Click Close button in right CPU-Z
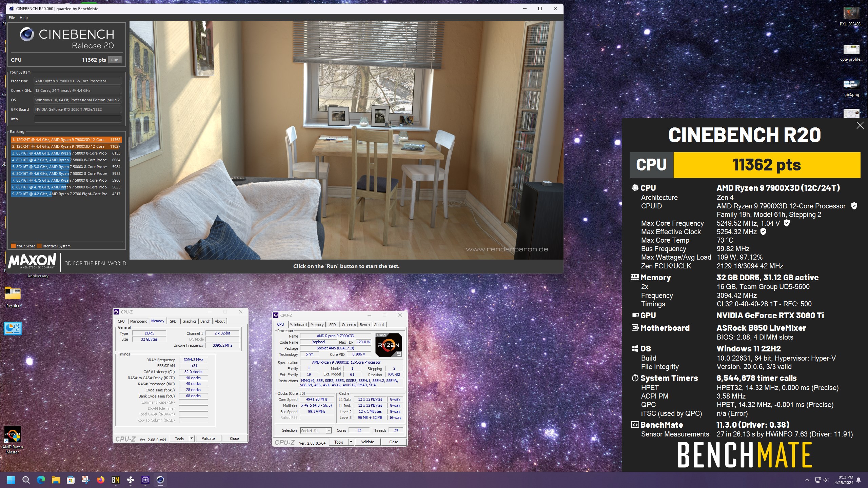Image resolution: width=868 pixels, height=488 pixels. point(394,442)
